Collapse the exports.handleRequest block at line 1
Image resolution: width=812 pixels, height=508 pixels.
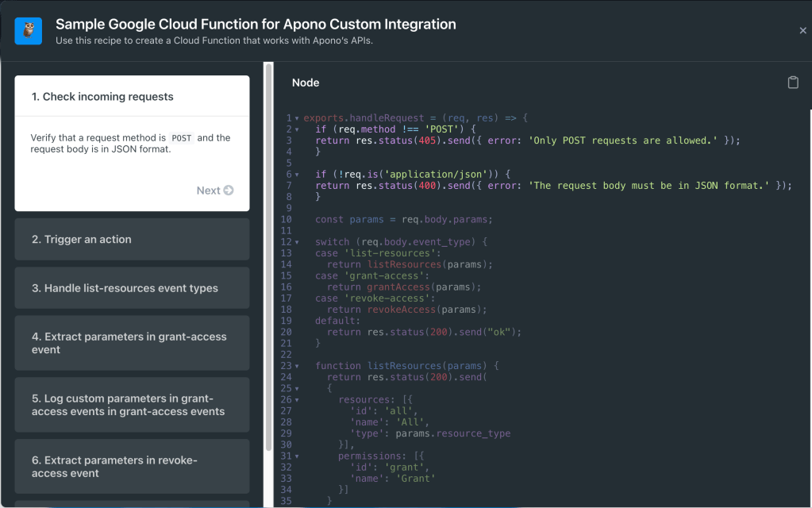coord(297,118)
